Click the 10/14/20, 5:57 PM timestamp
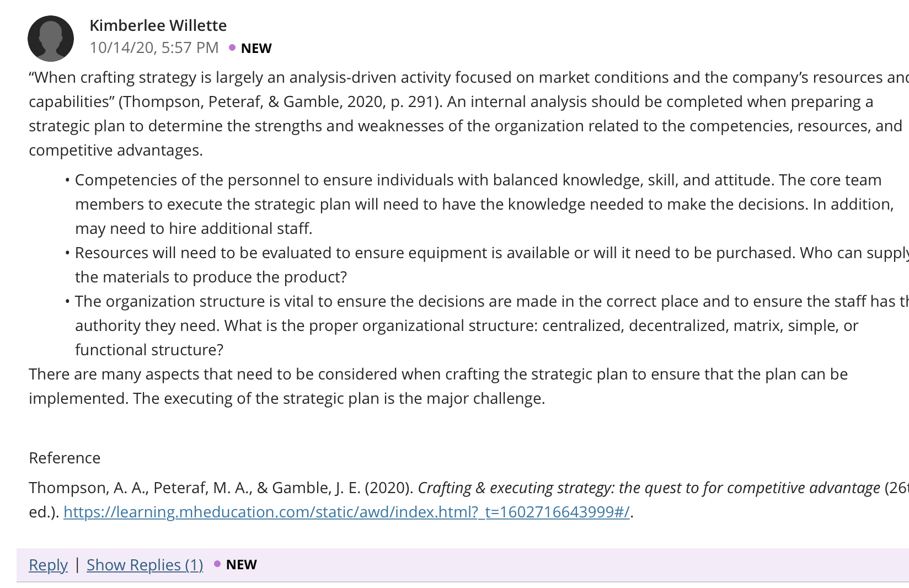 pos(154,48)
